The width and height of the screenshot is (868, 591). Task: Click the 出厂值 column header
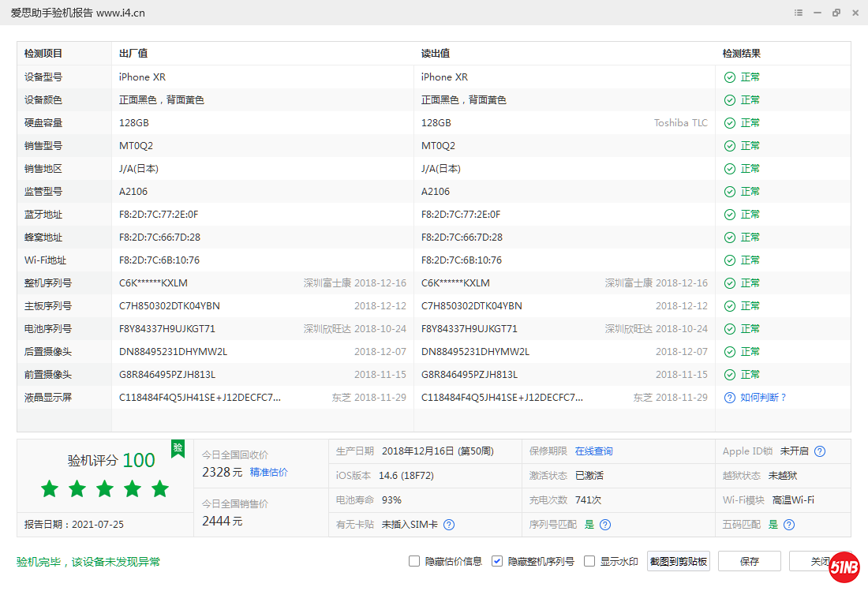(x=133, y=54)
